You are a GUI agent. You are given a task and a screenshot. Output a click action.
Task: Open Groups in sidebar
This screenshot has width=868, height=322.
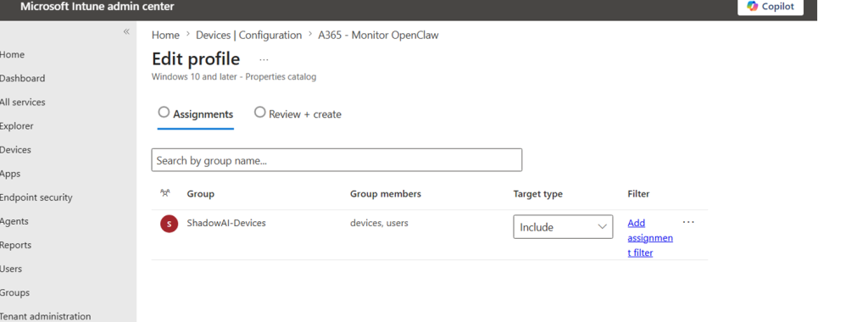[x=15, y=292]
